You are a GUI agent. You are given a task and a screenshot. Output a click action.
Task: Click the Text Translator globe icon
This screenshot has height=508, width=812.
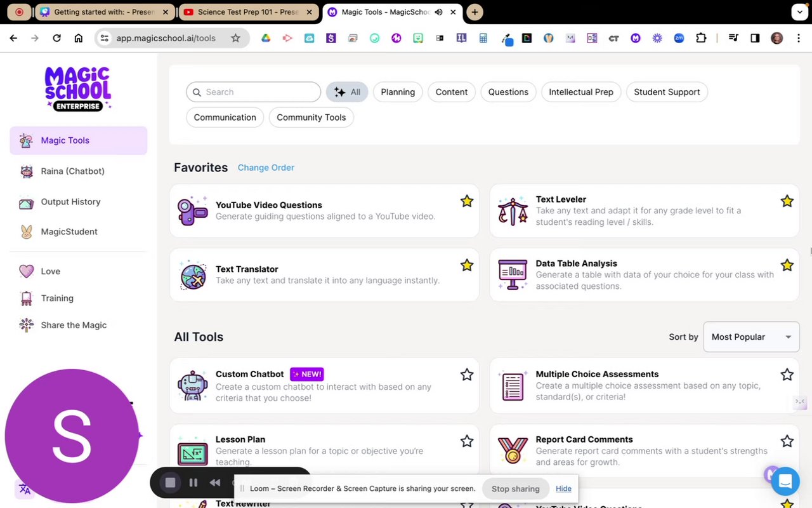pyautogui.click(x=193, y=275)
